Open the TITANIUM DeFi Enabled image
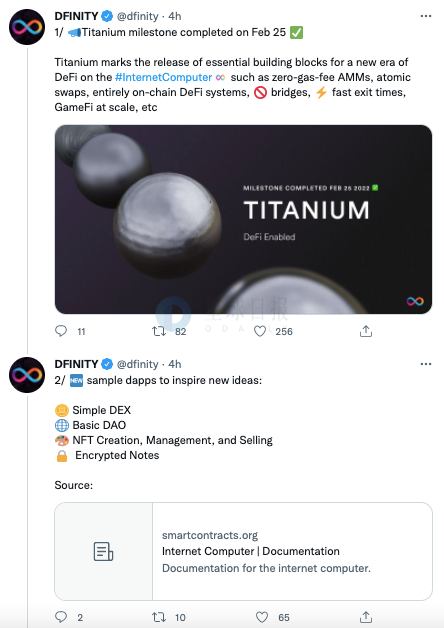Image resolution: width=444 pixels, height=628 pixels. click(x=243, y=219)
